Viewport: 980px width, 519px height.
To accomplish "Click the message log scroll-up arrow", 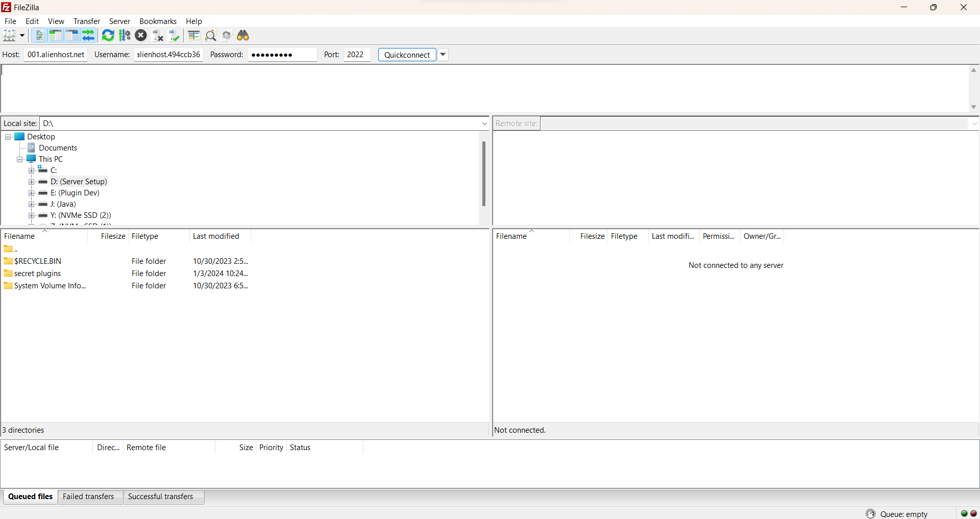I will [973, 70].
